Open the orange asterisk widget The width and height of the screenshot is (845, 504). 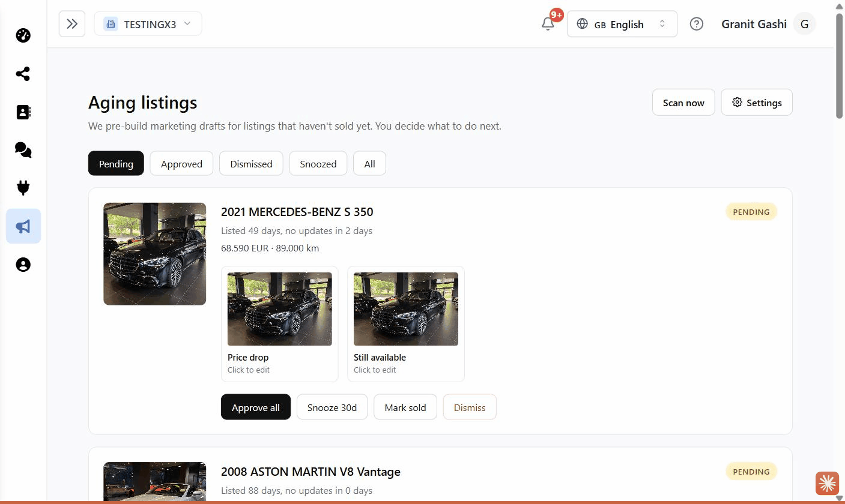coord(827,483)
